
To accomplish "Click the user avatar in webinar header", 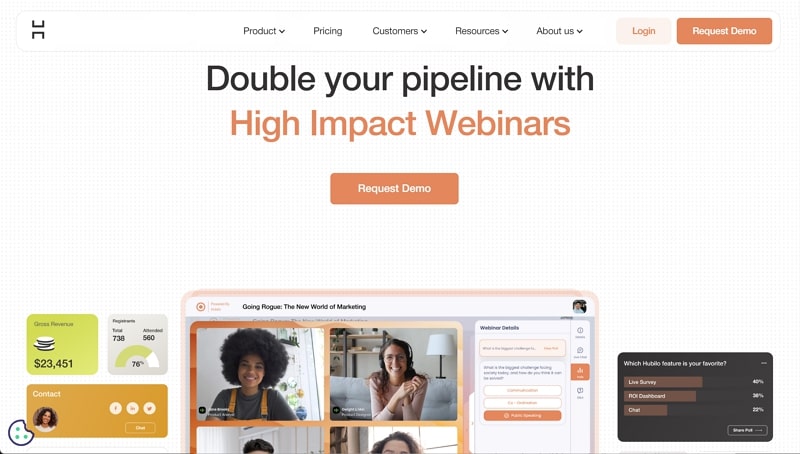I will 580,307.
